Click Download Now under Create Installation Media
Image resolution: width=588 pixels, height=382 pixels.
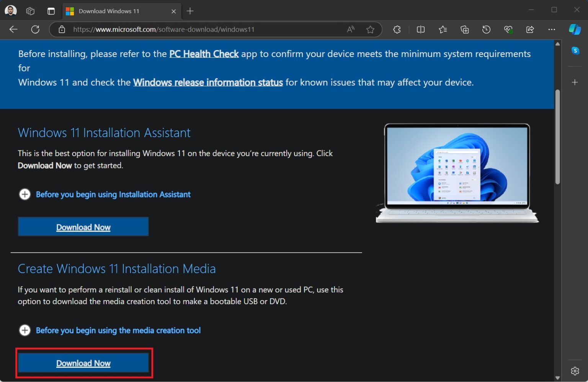(x=83, y=363)
